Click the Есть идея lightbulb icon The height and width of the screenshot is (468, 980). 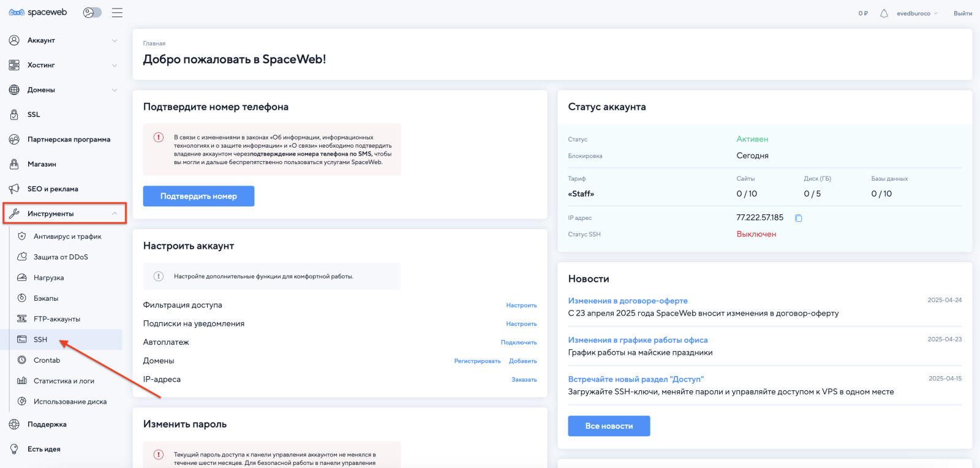point(14,449)
